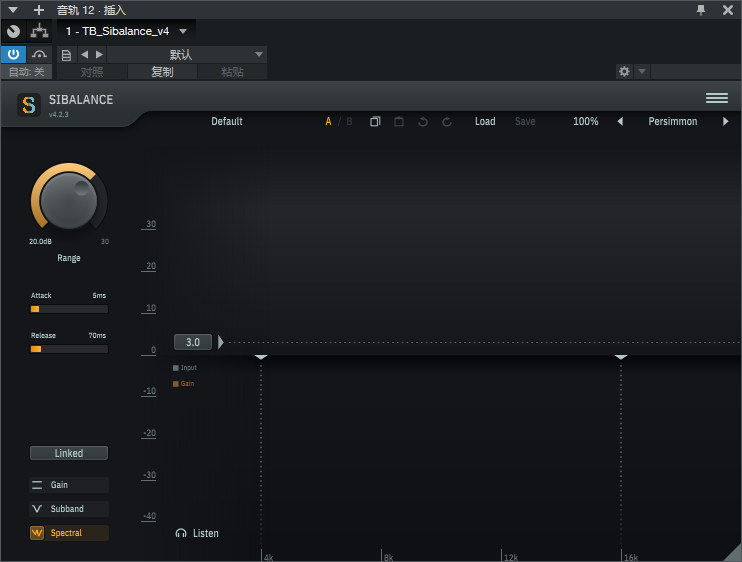Select previous color theme arrow

[620, 122]
